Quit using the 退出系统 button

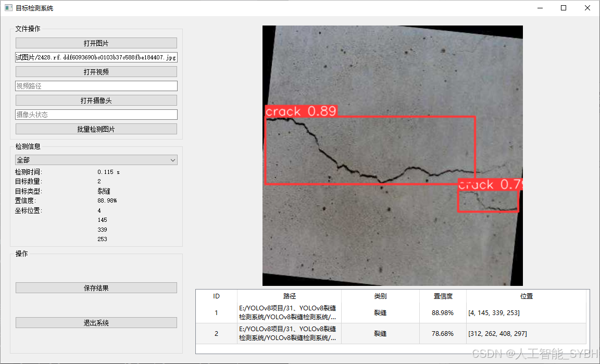tap(96, 323)
